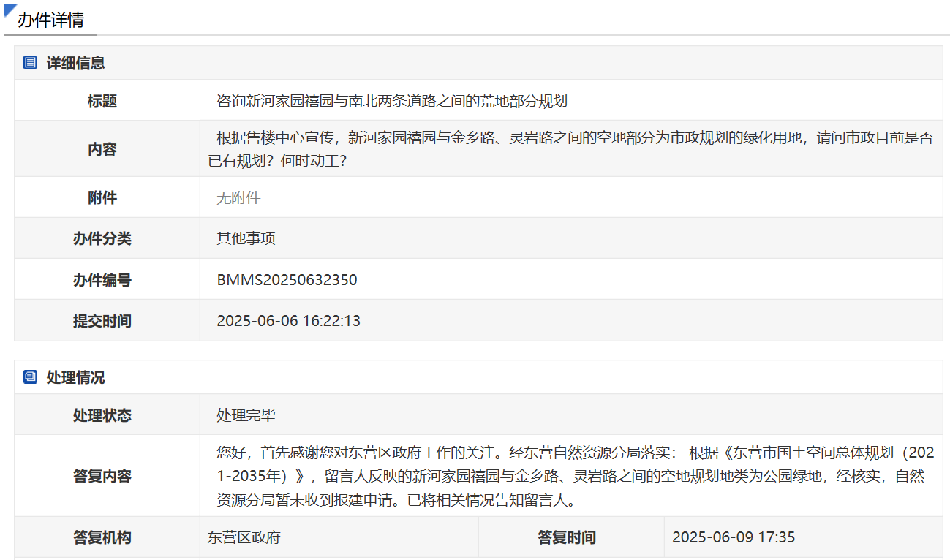Screen dimensions: 950x560
Task: Select the 办件详情 tab heading
Action: tap(50, 20)
